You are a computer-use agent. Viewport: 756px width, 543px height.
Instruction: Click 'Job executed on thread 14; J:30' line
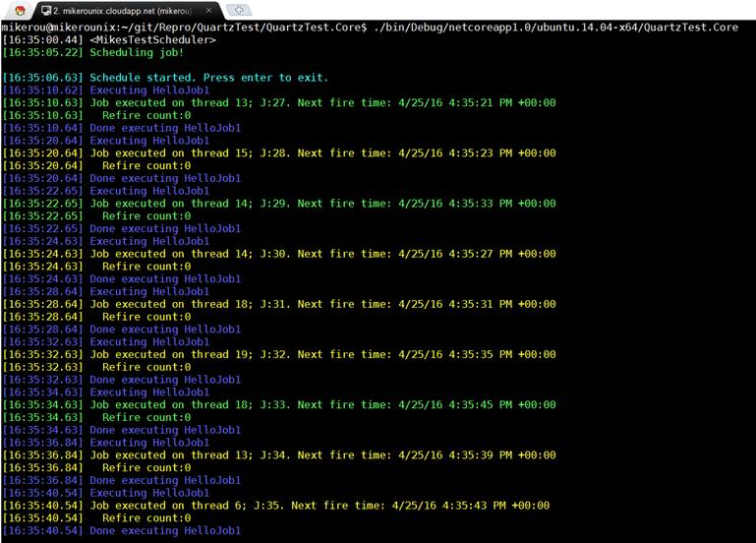click(x=279, y=253)
